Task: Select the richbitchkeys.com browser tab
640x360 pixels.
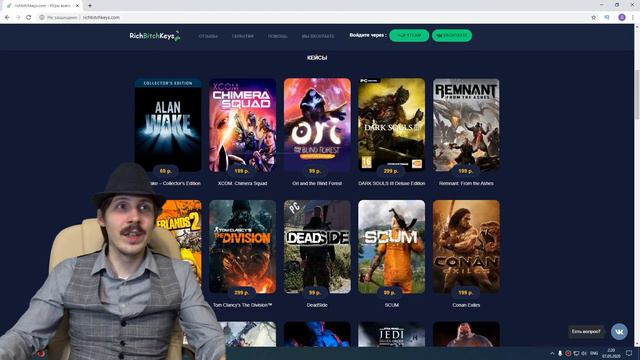Action: [42, 6]
